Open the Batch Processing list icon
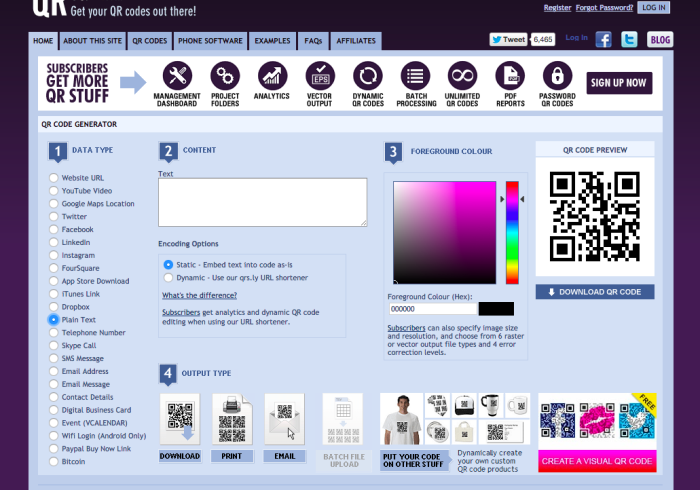 415,76
